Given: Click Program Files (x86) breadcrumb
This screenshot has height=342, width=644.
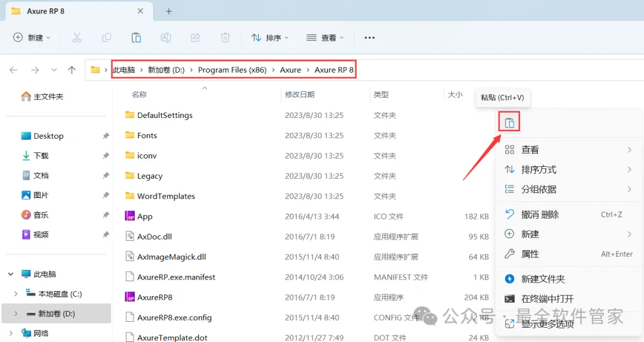Looking at the screenshot, I should (x=233, y=70).
